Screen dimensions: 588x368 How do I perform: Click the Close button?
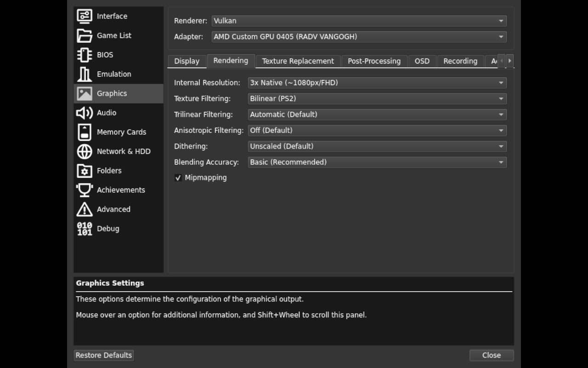[x=492, y=355]
